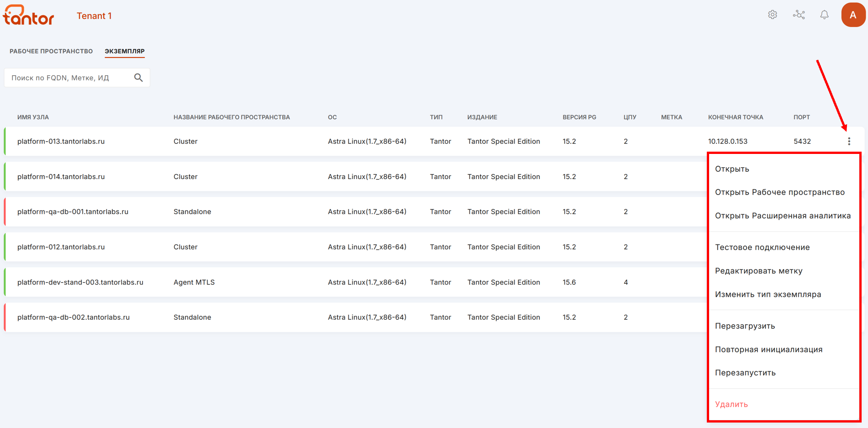Choose Повторная инициализация from menu
Image resolution: width=868 pixels, height=428 pixels.
tap(769, 349)
